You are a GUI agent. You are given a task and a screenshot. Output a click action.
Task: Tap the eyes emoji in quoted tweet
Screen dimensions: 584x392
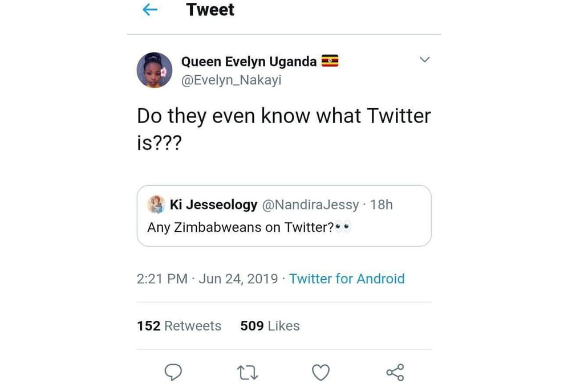tap(343, 227)
